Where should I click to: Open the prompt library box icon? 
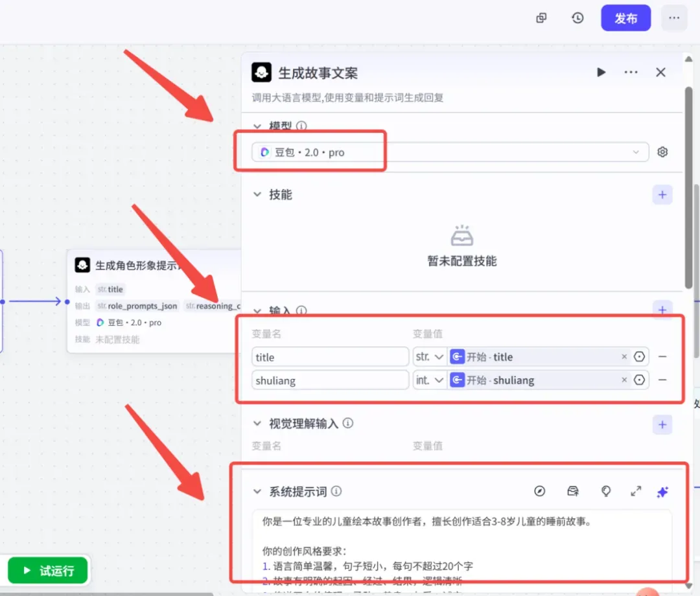click(x=573, y=492)
